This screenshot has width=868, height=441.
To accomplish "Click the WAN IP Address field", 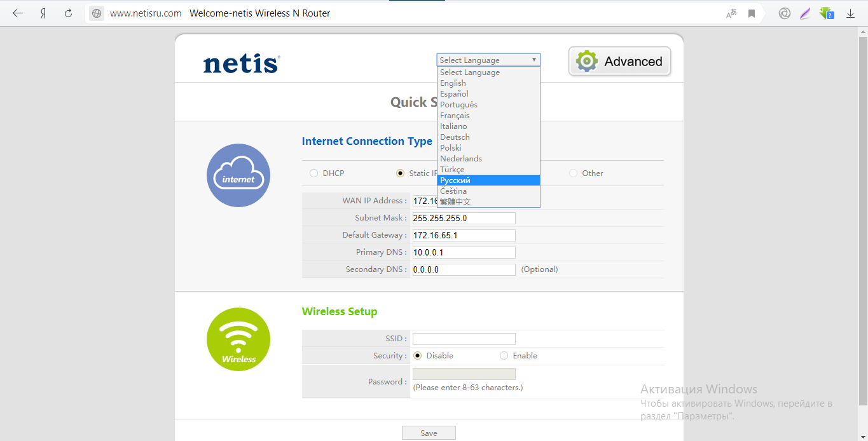I will pos(425,201).
